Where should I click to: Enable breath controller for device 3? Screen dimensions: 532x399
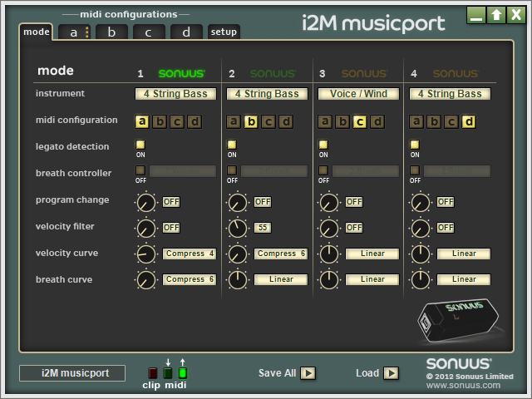[x=323, y=170]
